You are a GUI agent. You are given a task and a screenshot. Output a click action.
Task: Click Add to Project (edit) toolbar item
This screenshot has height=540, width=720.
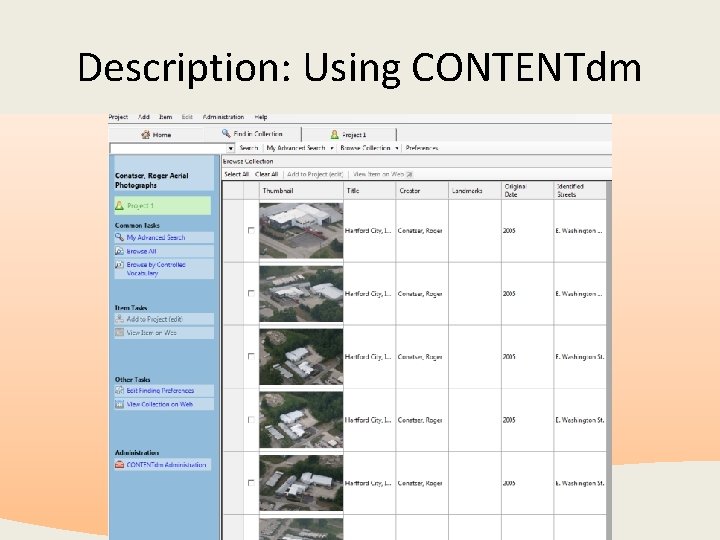coord(315,174)
